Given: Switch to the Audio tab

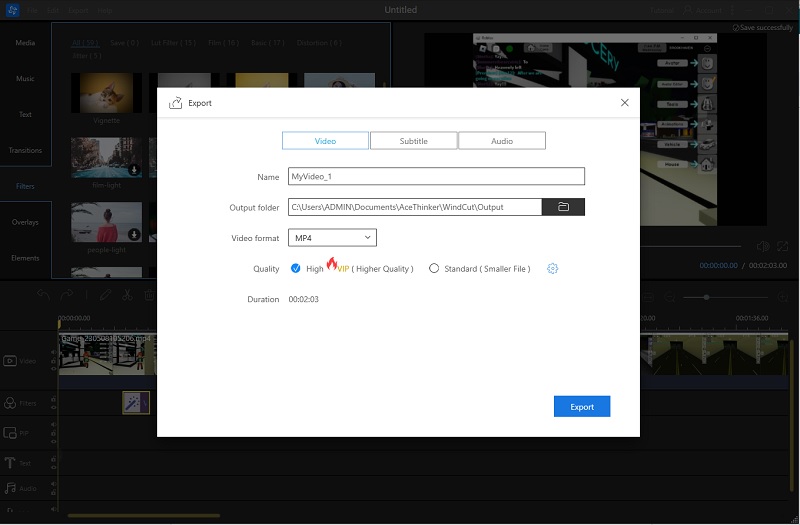Looking at the screenshot, I should coord(502,141).
